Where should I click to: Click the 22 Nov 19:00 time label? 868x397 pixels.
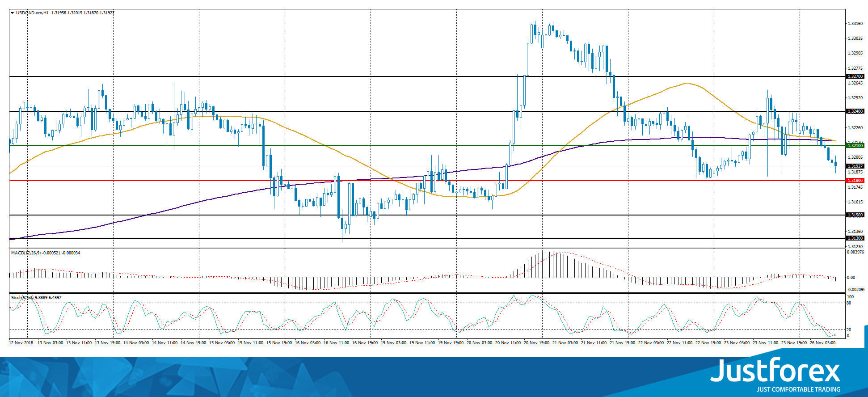(708, 343)
